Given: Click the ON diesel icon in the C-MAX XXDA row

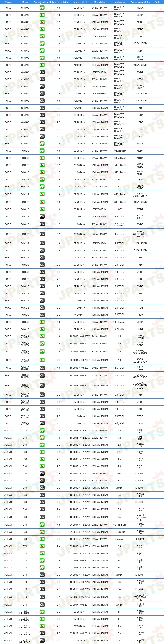Looking at the screenshot, I should pyautogui.click(x=42, y=72).
